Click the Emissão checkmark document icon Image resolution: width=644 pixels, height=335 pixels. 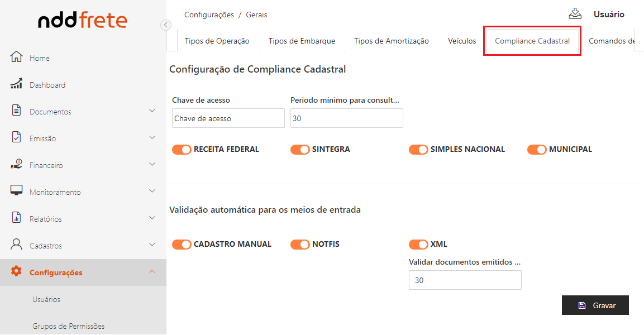tap(17, 137)
